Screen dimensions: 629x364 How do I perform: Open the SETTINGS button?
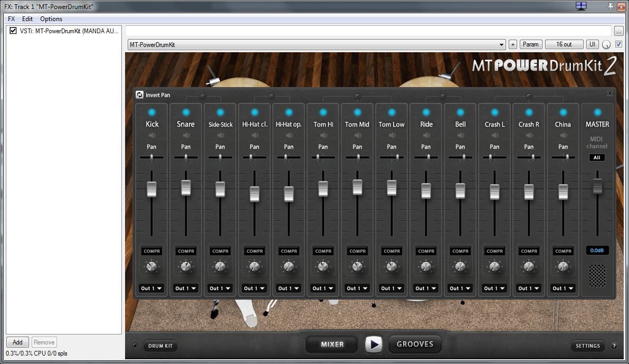588,346
